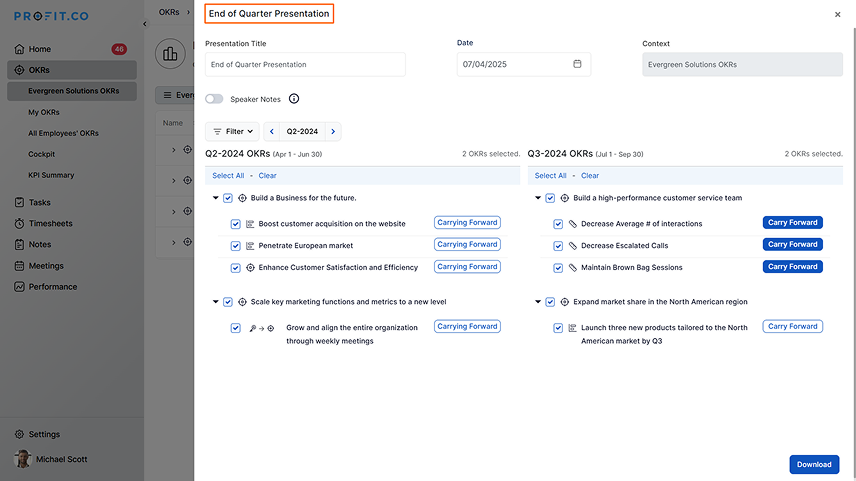This screenshot has width=856, height=481.
Task: Uncheck 'Decrease Average # of interactions'
Action: coord(558,224)
